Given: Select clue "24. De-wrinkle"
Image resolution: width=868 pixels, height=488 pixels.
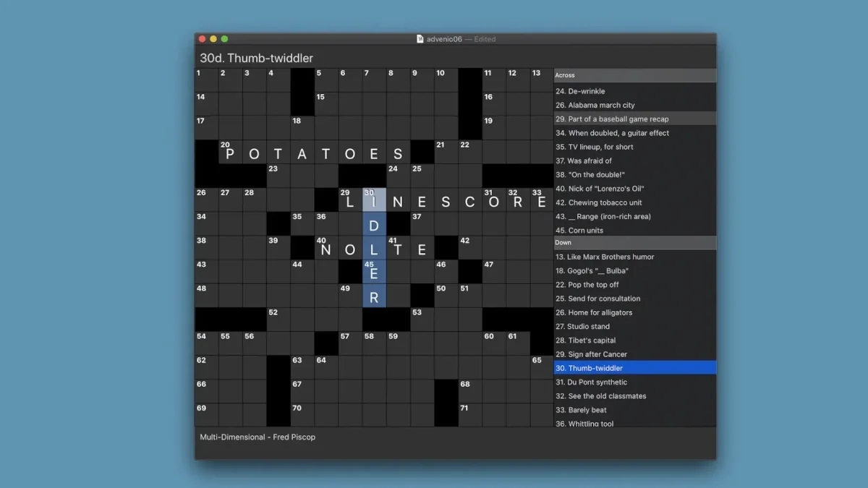Looking at the screenshot, I should [634, 91].
